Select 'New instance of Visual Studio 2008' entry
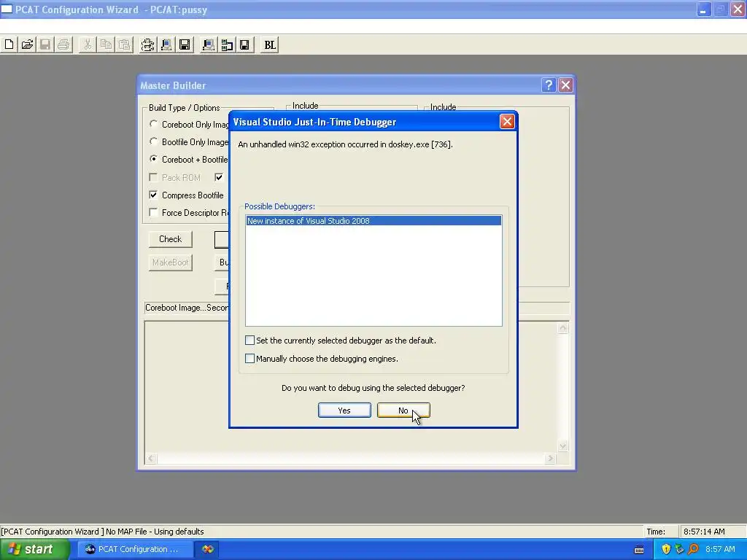 click(x=373, y=220)
